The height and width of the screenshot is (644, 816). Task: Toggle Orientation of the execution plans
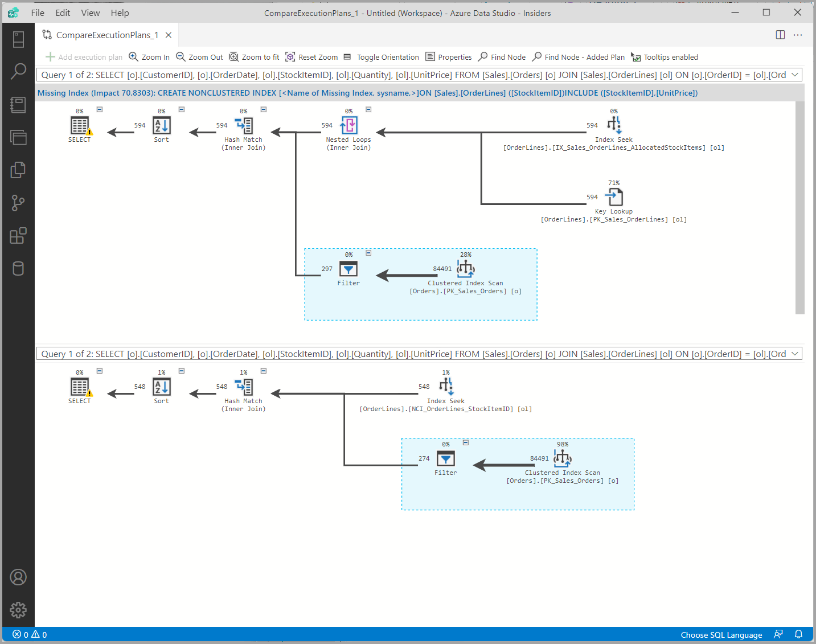click(382, 57)
